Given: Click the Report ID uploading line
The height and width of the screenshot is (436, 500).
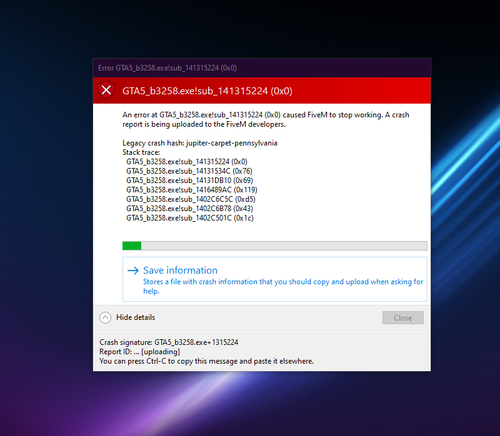Looking at the screenshot, I should click(x=140, y=352).
